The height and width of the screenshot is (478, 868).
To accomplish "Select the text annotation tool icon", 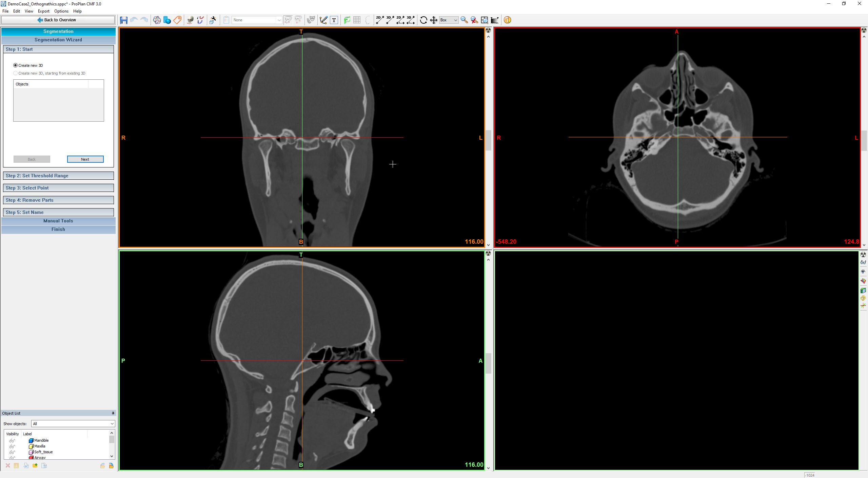I will click(x=334, y=20).
